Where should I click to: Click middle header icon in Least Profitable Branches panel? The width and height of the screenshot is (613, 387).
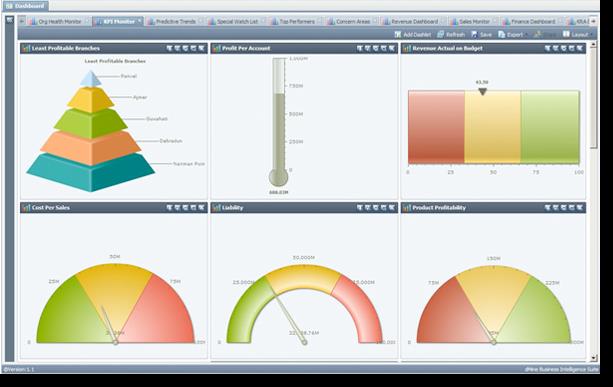click(185, 48)
